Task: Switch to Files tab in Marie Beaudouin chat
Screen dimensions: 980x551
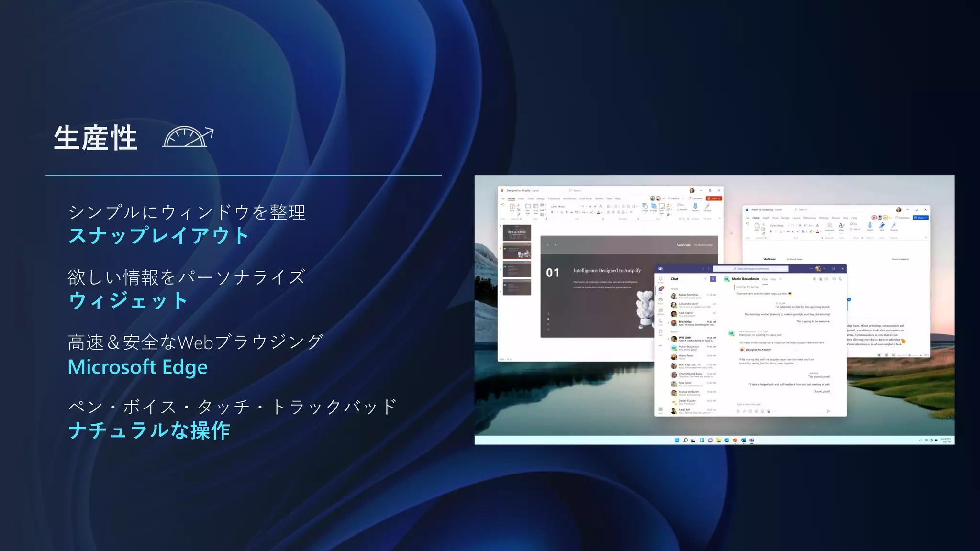Action: [x=773, y=279]
